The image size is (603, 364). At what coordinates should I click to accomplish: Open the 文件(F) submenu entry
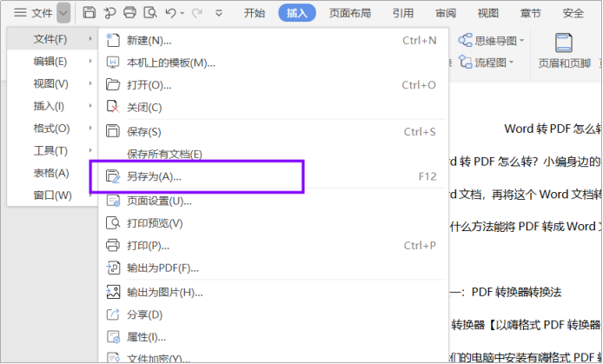[52, 39]
